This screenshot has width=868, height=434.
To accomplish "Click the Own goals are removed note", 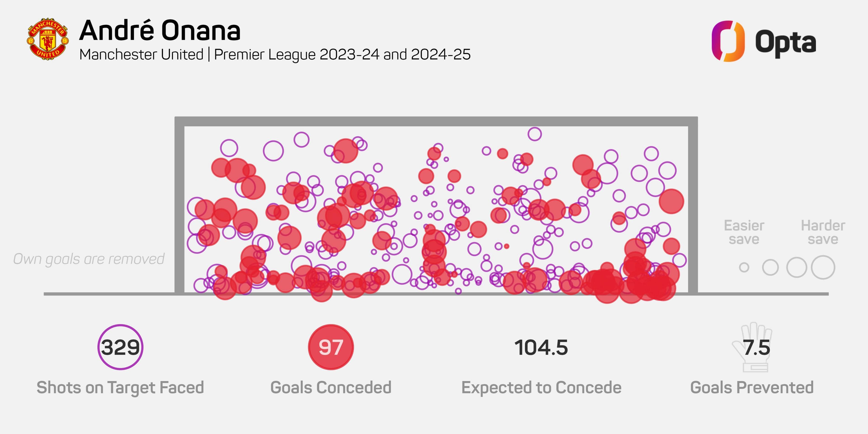I will click(89, 259).
